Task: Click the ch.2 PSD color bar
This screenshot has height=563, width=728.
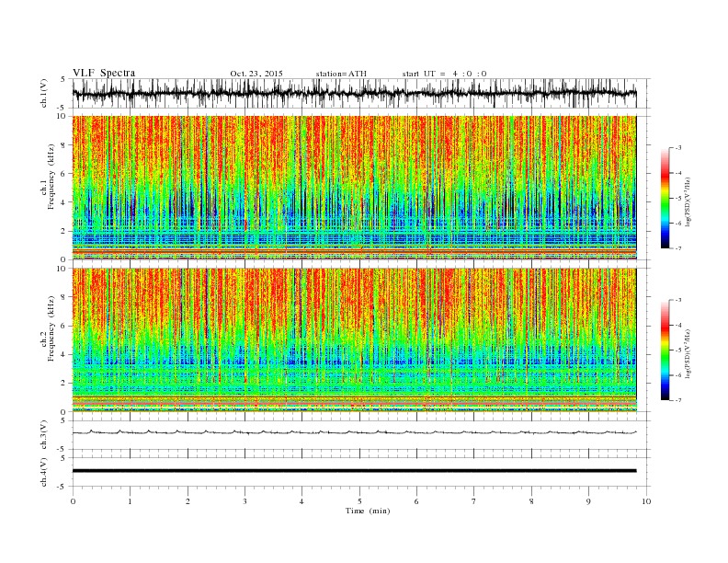Action: (x=665, y=350)
